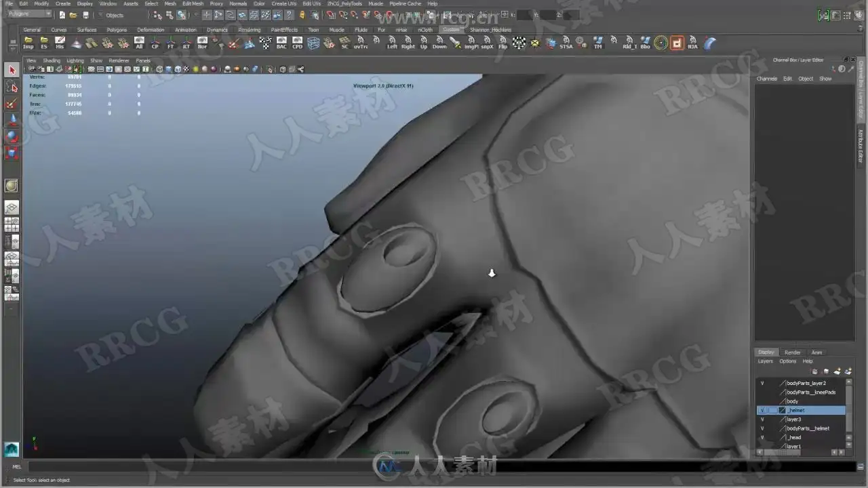This screenshot has height=488, width=868.
Task: Select the bodyParts__kneePads layer row
Action: pyautogui.click(x=801, y=392)
